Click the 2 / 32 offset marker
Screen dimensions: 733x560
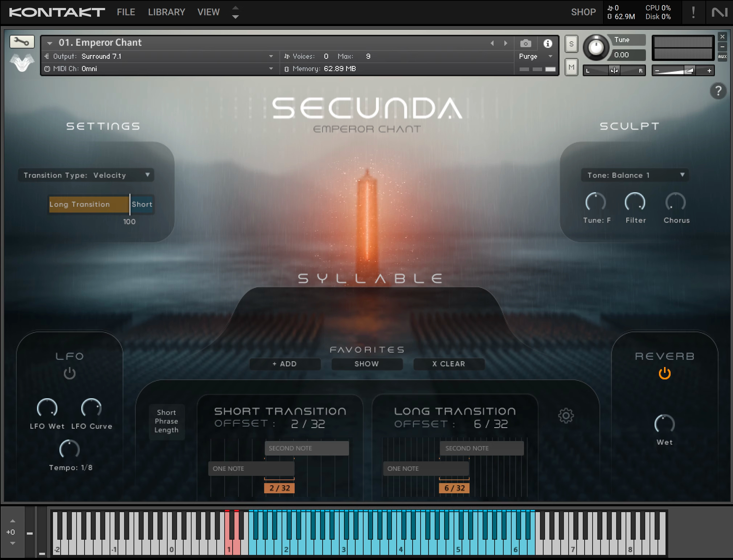279,488
